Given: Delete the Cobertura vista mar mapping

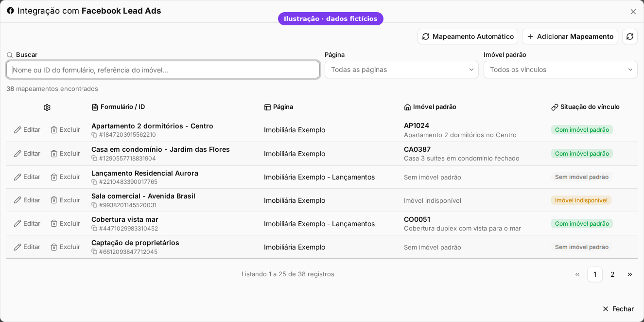Looking at the screenshot, I should [x=65, y=224].
